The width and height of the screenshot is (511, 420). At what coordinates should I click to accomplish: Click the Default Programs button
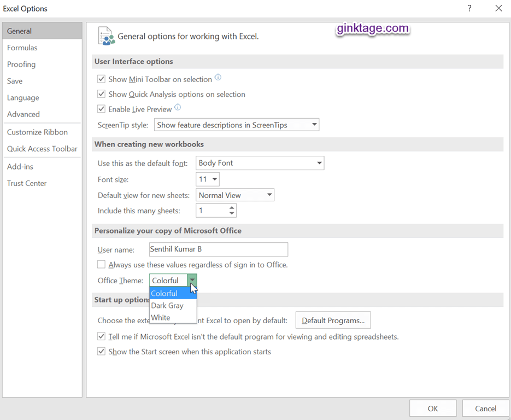(333, 320)
